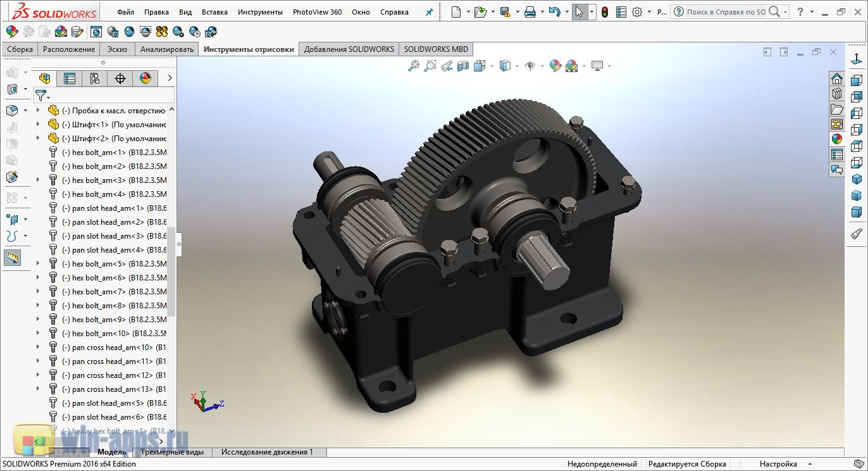Expand the pan cross head_am<13> component
The height and width of the screenshot is (471, 868).
tap(38, 389)
